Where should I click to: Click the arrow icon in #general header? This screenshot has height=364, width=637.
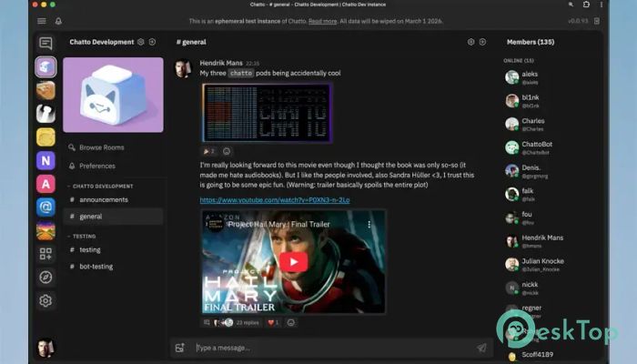(x=482, y=42)
